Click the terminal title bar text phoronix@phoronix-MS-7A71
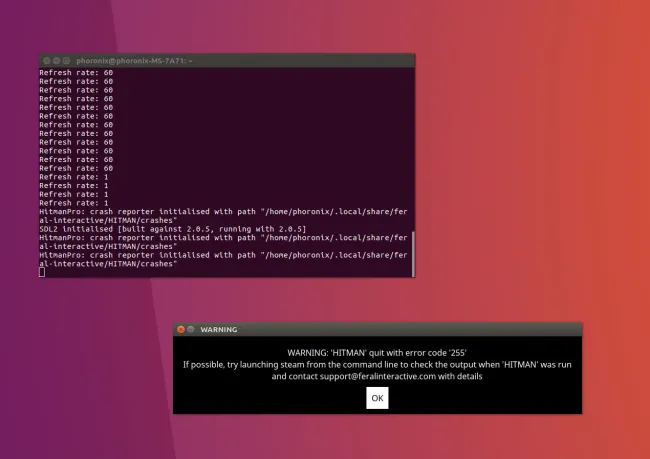650x459 pixels. (x=134, y=61)
